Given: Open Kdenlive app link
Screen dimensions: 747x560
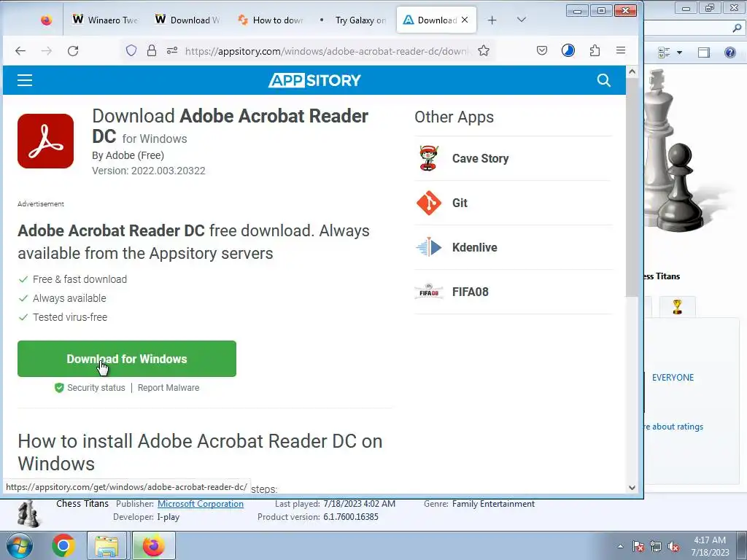Looking at the screenshot, I should [x=474, y=247].
